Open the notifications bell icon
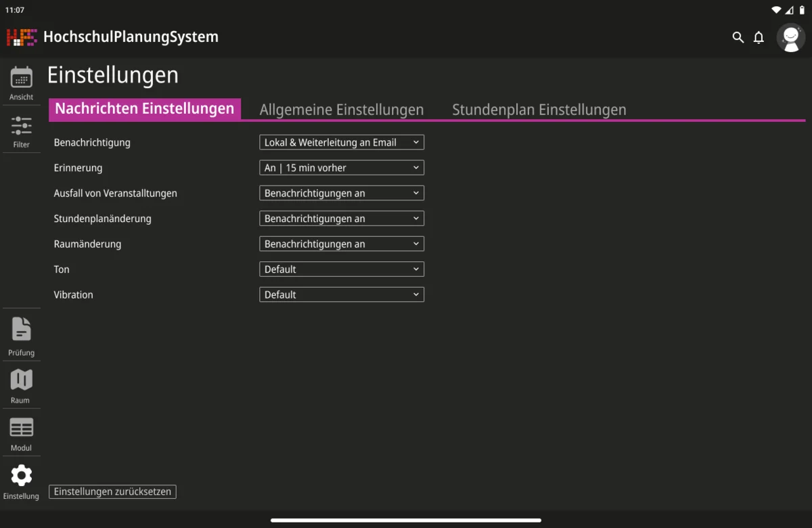This screenshot has height=528, width=812. 759,37
